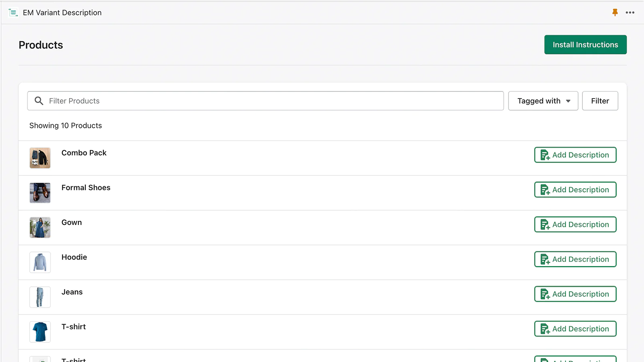Open the Combo Pack product thumbnail

(40, 158)
